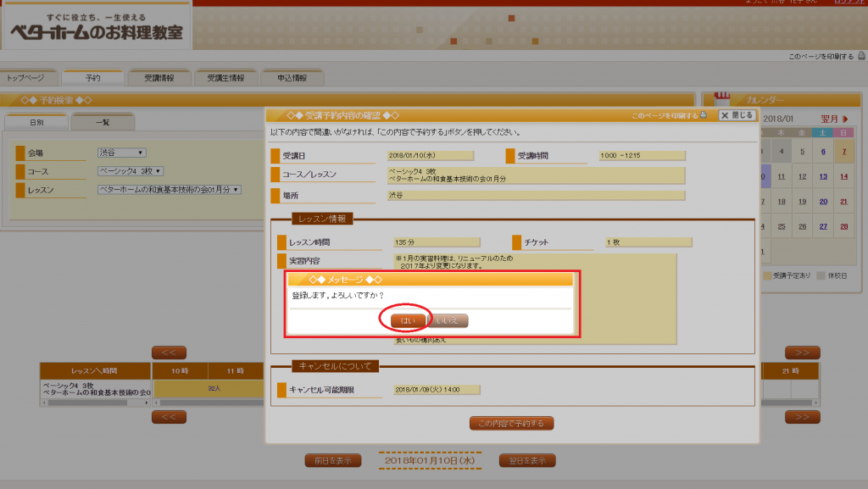
Task: Open the レッスン dropdown
Action: [170, 190]
